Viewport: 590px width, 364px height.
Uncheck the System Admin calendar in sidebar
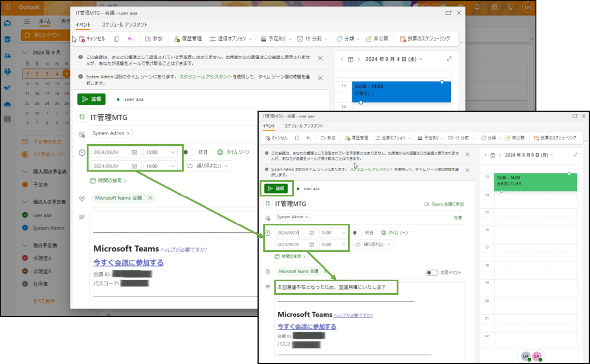coord(25,228)
